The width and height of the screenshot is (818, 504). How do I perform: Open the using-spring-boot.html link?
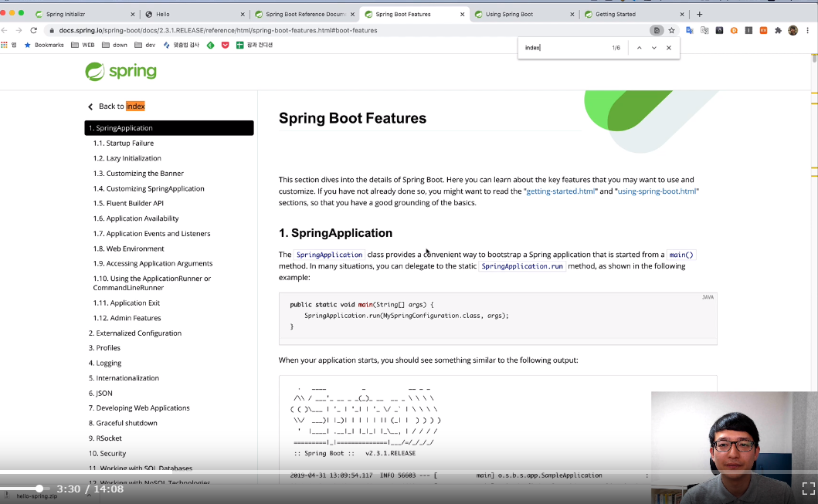[657, 191]
